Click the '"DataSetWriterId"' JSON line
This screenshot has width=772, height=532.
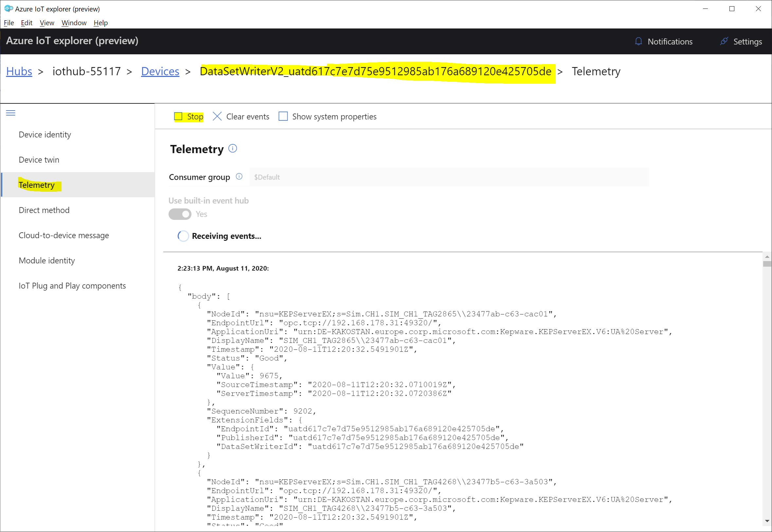pos(370,447)
